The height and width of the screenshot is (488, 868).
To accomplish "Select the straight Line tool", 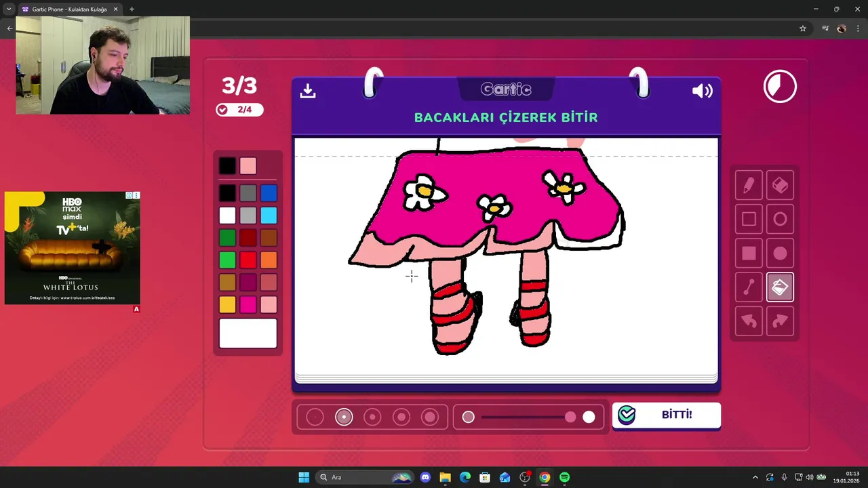I will point(749,287).
